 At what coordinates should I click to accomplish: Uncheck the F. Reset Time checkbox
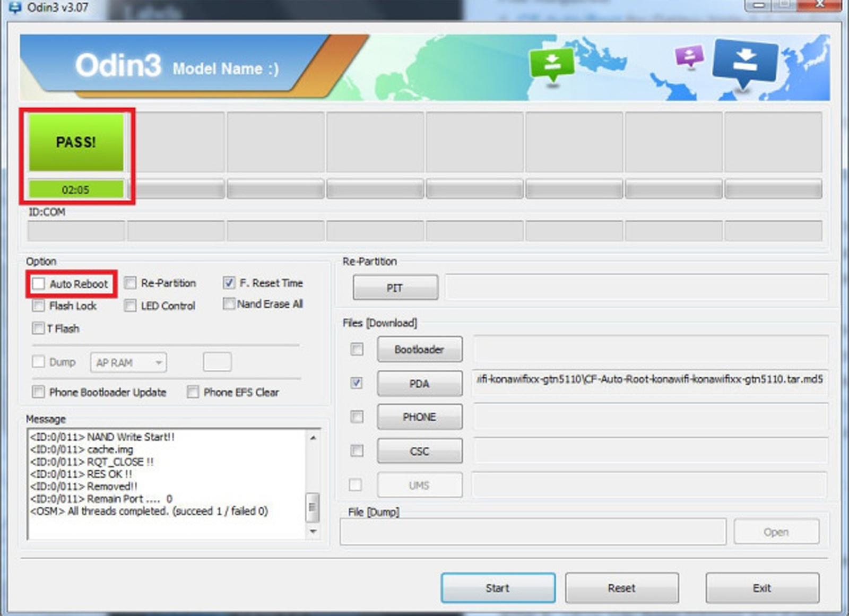229,283
